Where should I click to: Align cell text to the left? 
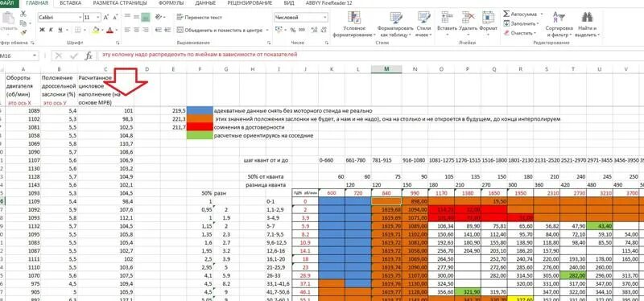[x=127, y=30]
